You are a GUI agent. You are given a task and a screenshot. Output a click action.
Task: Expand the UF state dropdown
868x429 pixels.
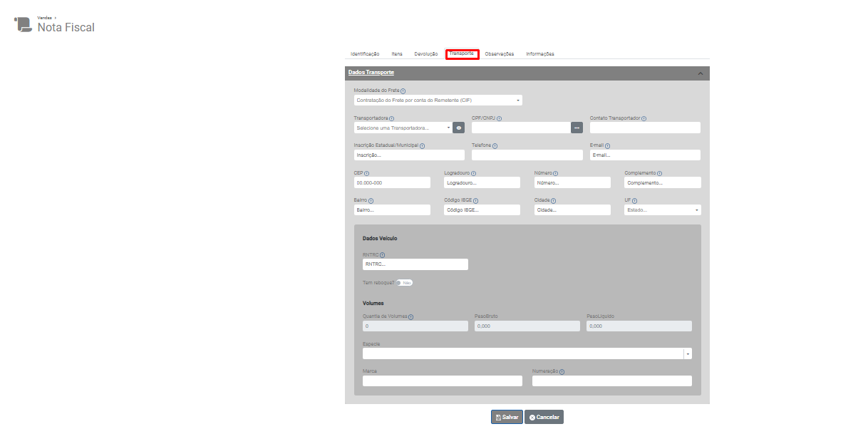662,210
